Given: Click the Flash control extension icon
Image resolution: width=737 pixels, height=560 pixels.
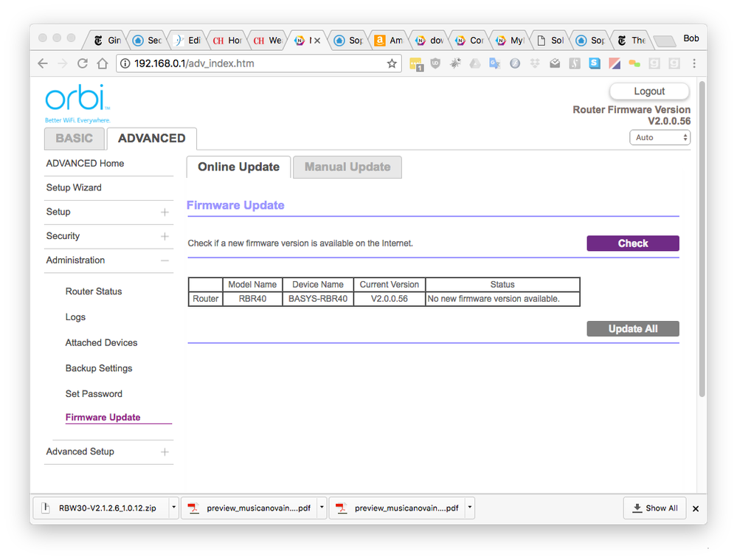Looking at the screenshot, I should pyautogui.click(x=515, y=63).
